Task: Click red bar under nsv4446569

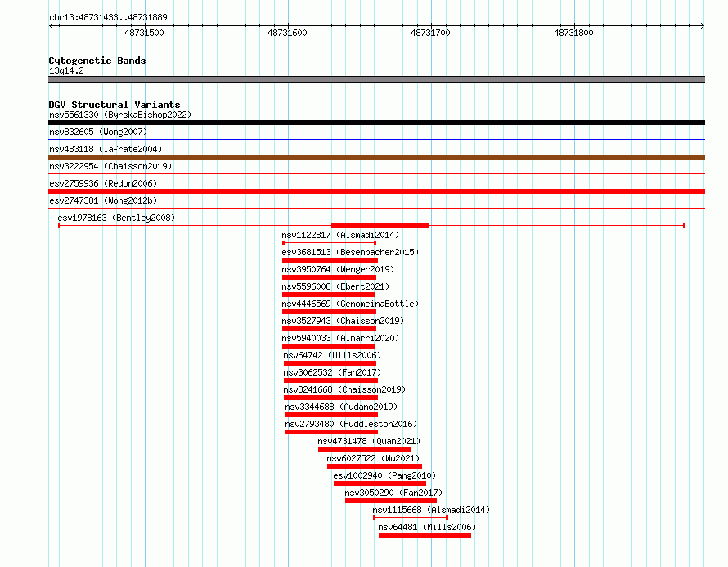Action: click(329, 312)
